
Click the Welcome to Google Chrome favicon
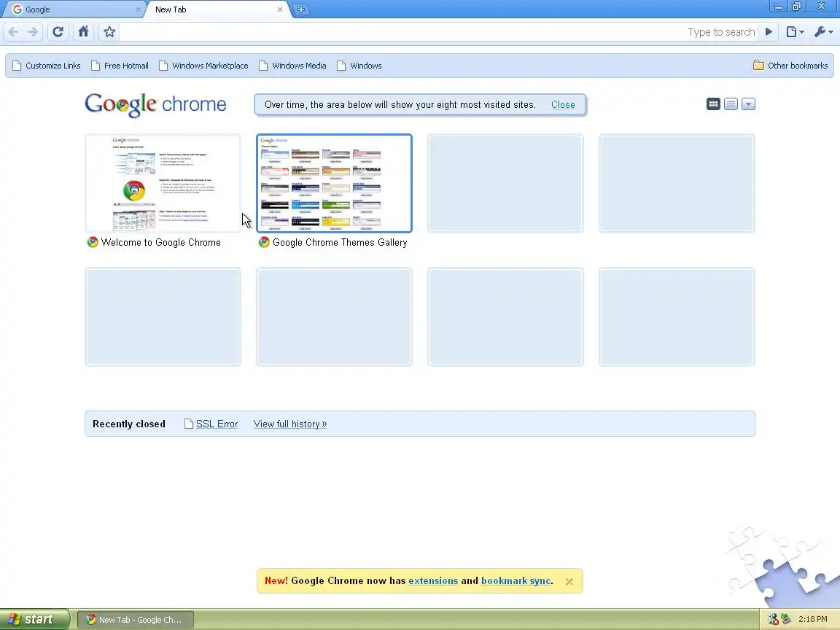(93, 242)
